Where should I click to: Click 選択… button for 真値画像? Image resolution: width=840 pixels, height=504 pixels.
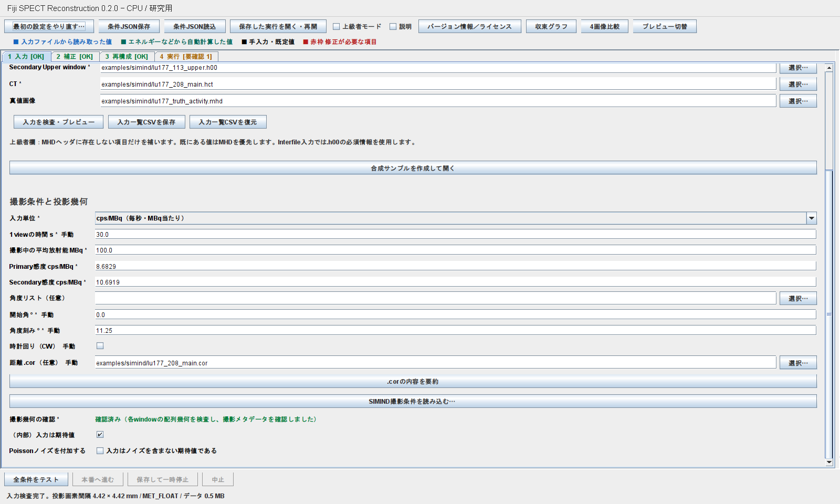pyautogui.click(x=798, y=101)
